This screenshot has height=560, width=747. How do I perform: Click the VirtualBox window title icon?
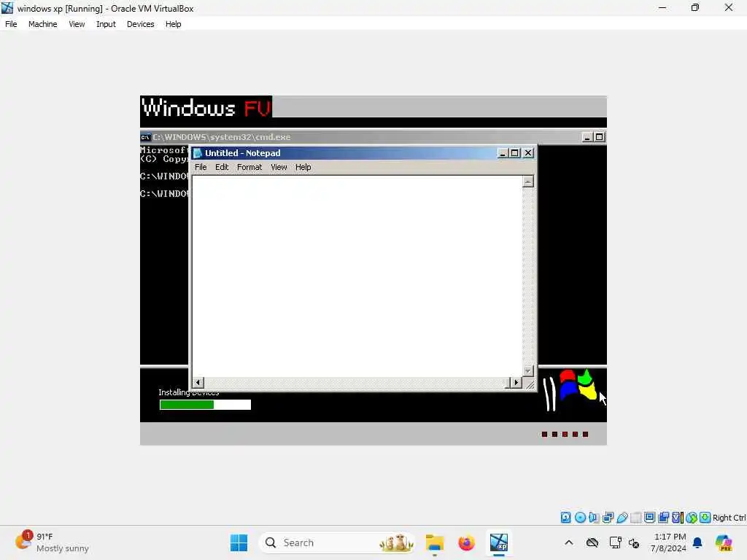(7, 8)
